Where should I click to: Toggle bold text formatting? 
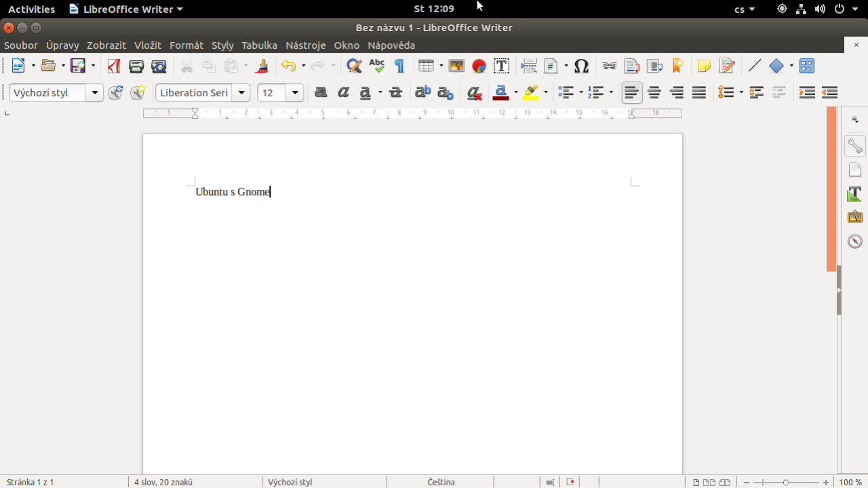click(x=321, y=93)
